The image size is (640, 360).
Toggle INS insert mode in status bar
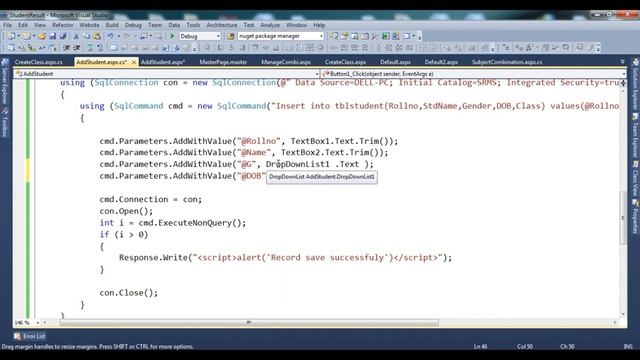pyautogui.click(x=628, y=347)
